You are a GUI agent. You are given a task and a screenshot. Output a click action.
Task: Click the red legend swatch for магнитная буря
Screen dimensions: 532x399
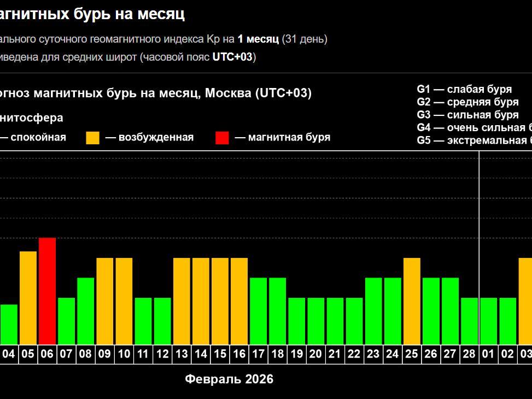pos(222,138)
